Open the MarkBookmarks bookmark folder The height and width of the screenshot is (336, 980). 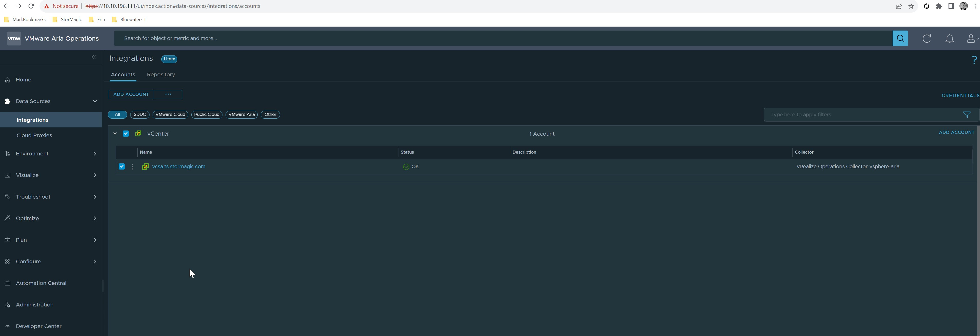tap(25, 20)
